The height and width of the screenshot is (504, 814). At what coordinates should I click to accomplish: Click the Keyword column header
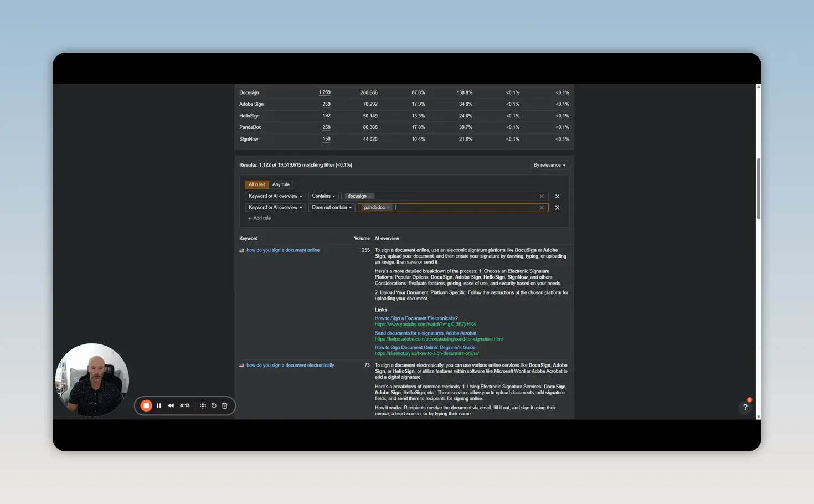[249, 239]
